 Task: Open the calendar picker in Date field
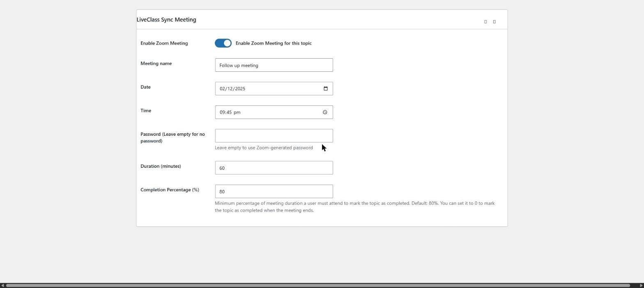pyautogui.click(x=326, y=89)
